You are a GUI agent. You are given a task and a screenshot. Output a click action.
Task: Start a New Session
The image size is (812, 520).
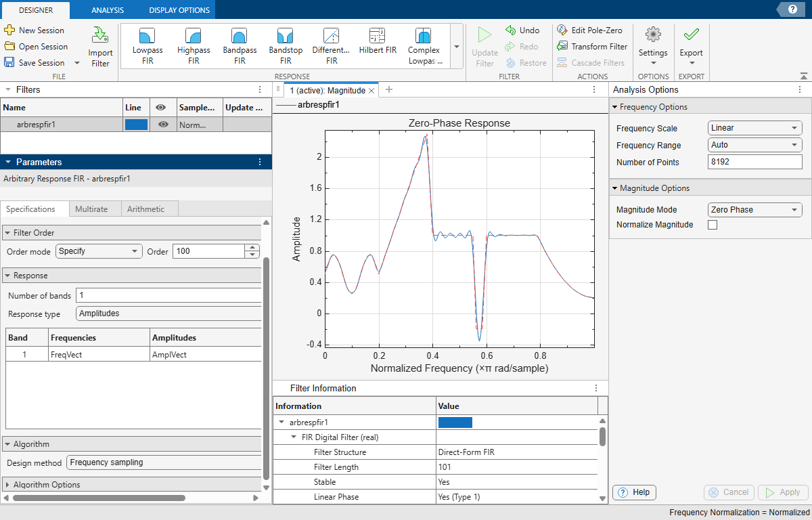tap(35, 30)
